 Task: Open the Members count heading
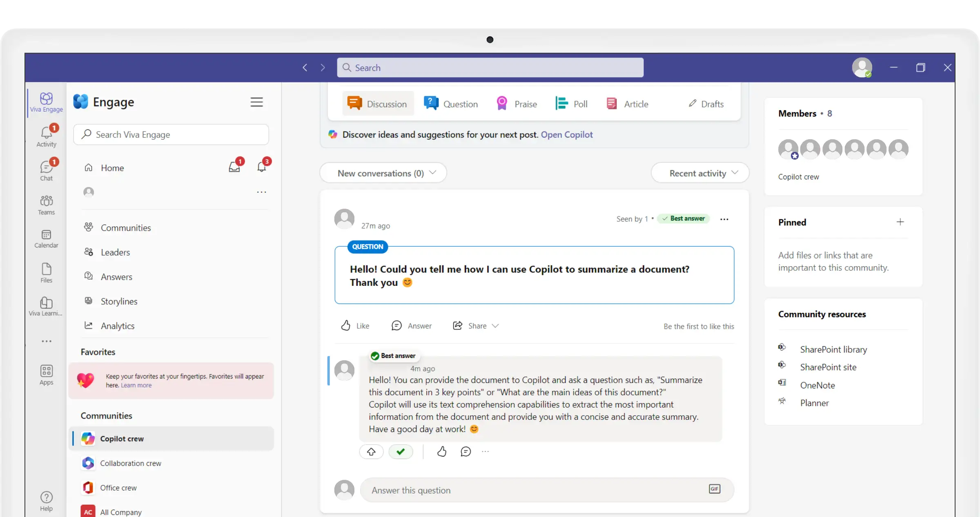click(x=805, y=113)
